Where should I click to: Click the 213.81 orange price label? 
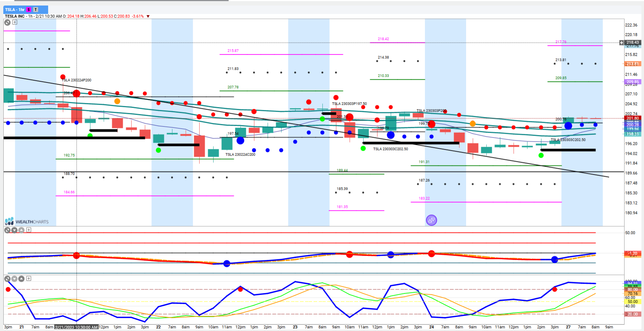tap(633, 64)
